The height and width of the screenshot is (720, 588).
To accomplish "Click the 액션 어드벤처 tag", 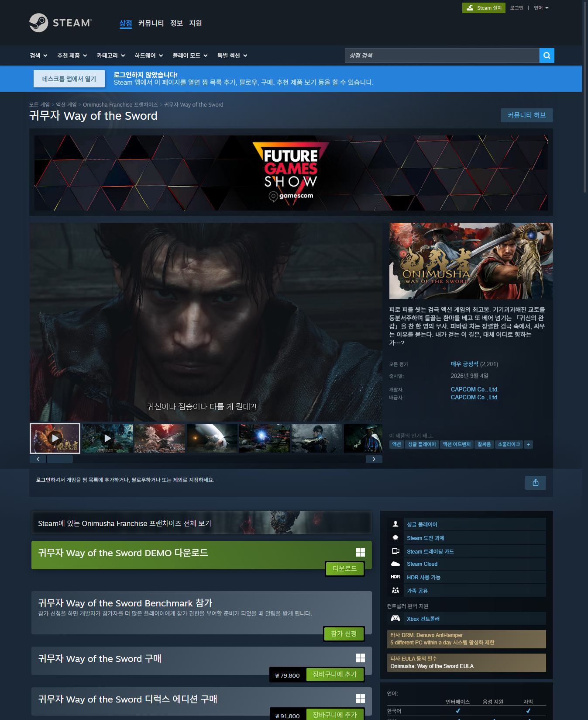I will coord(457,444).
